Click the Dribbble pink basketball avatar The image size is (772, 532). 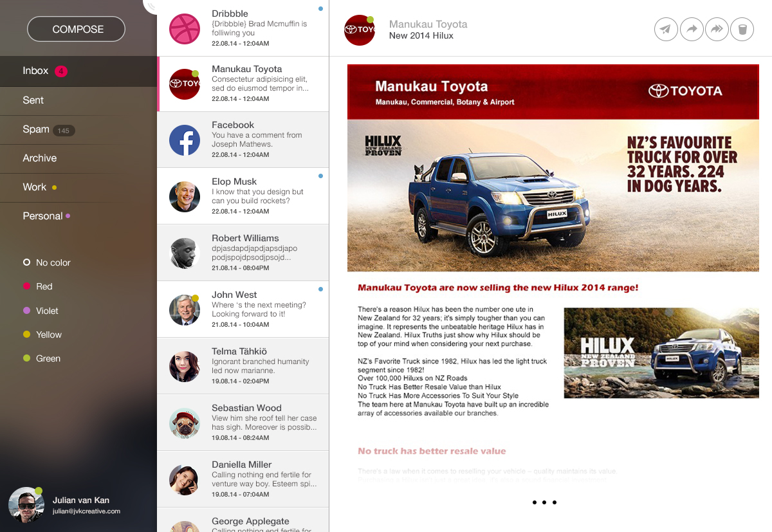tap(185, 28)
